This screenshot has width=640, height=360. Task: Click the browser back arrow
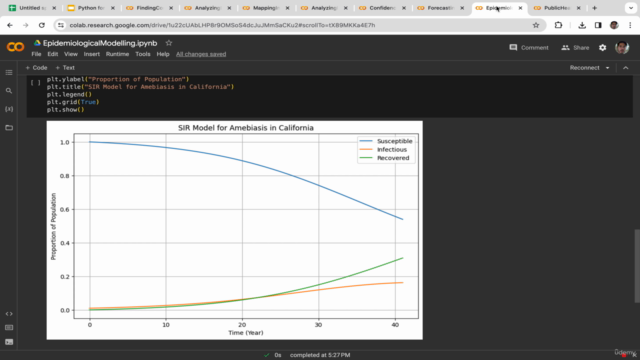click(x=10, y=25)
